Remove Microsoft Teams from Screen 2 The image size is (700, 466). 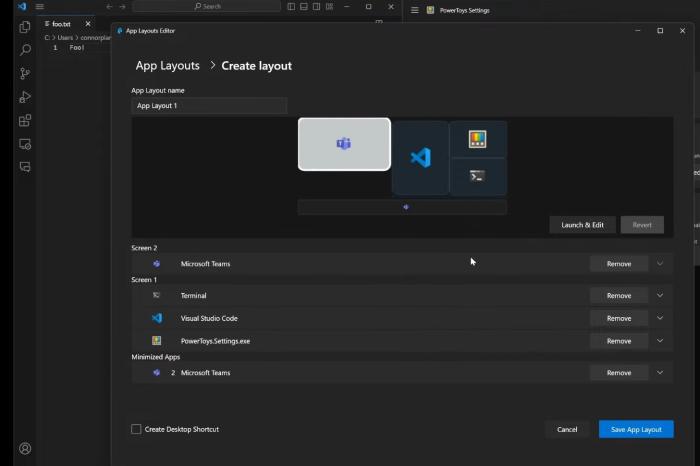coord(619,264)
